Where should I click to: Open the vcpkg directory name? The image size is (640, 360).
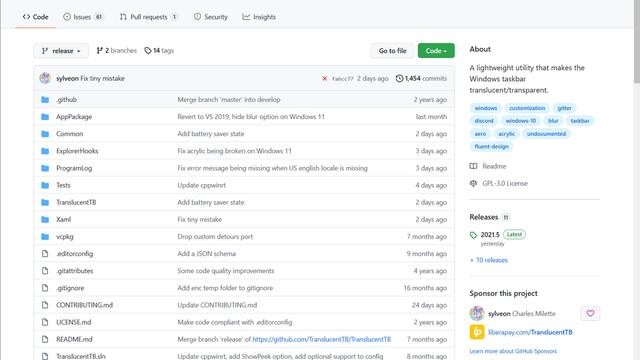65,237
